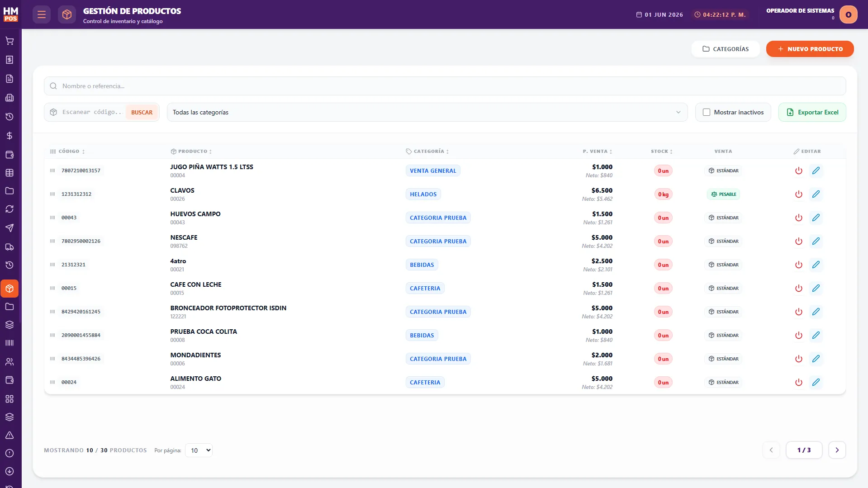Click the Nuevo Producto button

tap(810, 49)
